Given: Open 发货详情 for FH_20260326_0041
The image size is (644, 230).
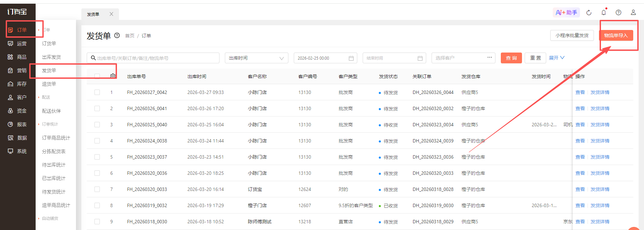Looking at the screenshot, I should pyautogui.click(x=600, y=108).
